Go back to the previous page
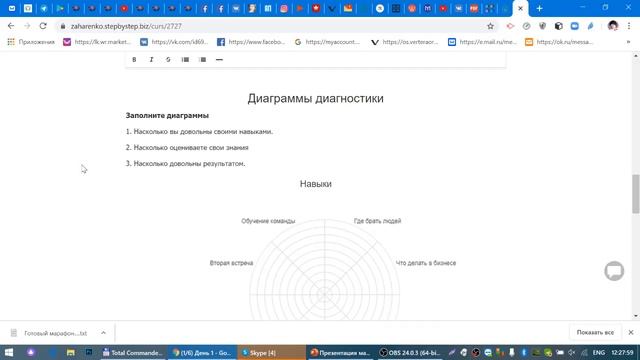Viewport: 640px width, 360px height. [11, 26]
